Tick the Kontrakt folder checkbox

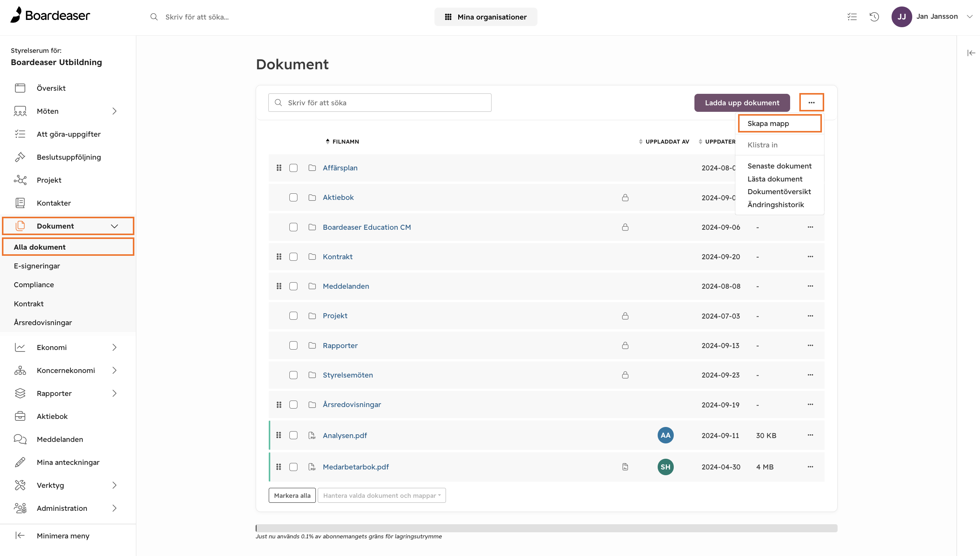tap(294, 257)
